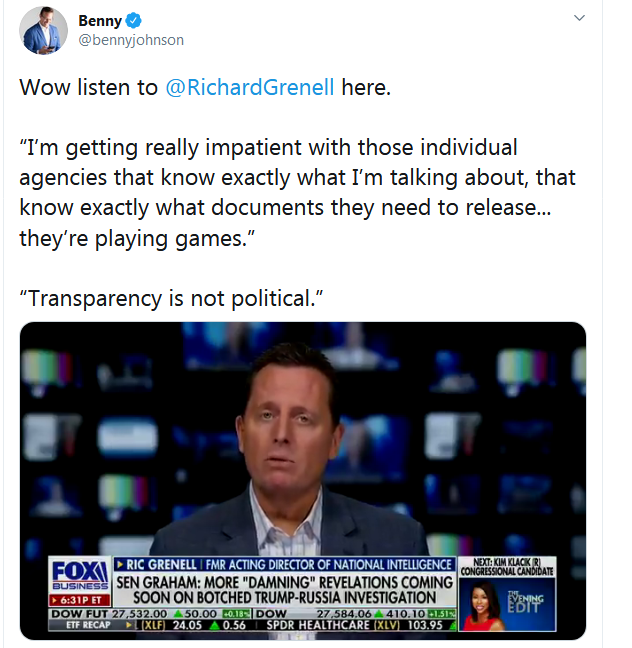This screenshot has height=648, width=632.
Task: Click the Sen Graham headline banner
Action: pyautogui.click(x=284, y=590)
